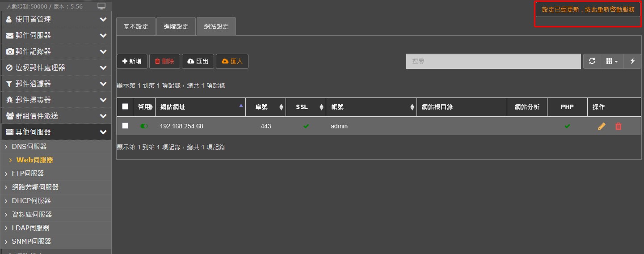Click the monitor icon above the sidebar
Viewport: 644px width, 254px height.
(x=101, y=6)
